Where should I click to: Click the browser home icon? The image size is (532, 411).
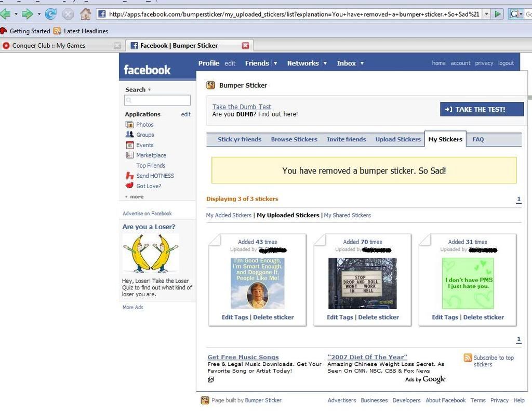click(85, 14)
